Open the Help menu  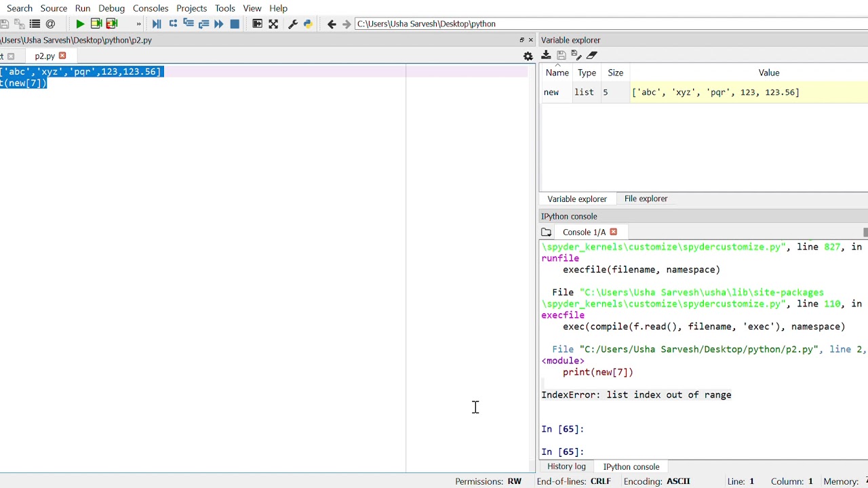point(279,8)
